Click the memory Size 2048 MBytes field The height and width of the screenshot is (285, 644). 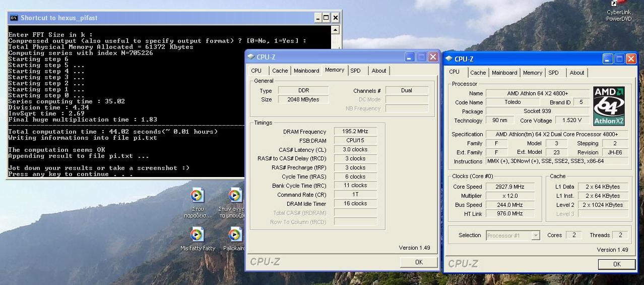[303, 99]
